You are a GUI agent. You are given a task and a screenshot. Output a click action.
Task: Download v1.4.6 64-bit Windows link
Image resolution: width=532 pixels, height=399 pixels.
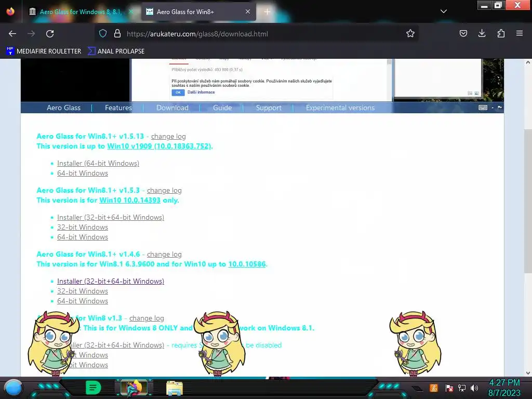click(83, 301)
